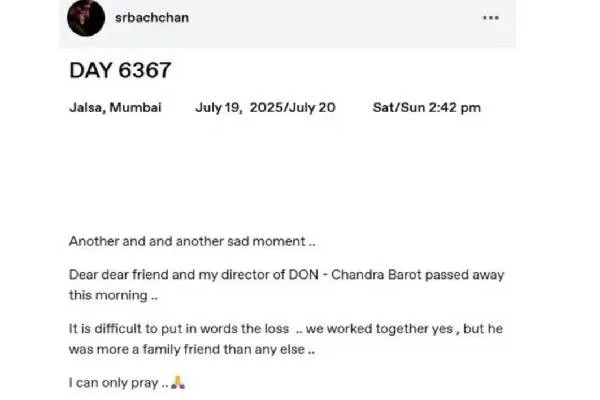
Task: Click the July 19, 2025/July 20 date
Action: click(x=266, y=108)
